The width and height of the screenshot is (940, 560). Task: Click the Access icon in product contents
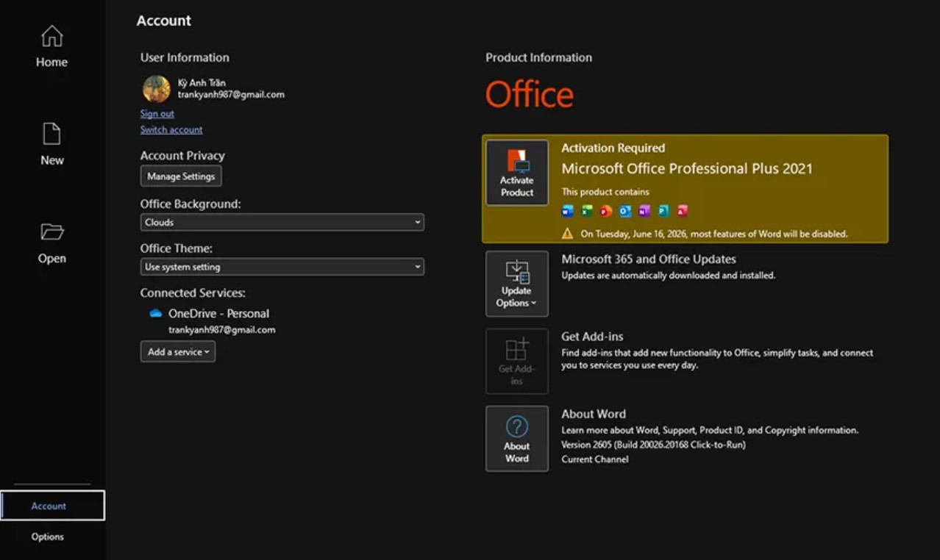683,211
